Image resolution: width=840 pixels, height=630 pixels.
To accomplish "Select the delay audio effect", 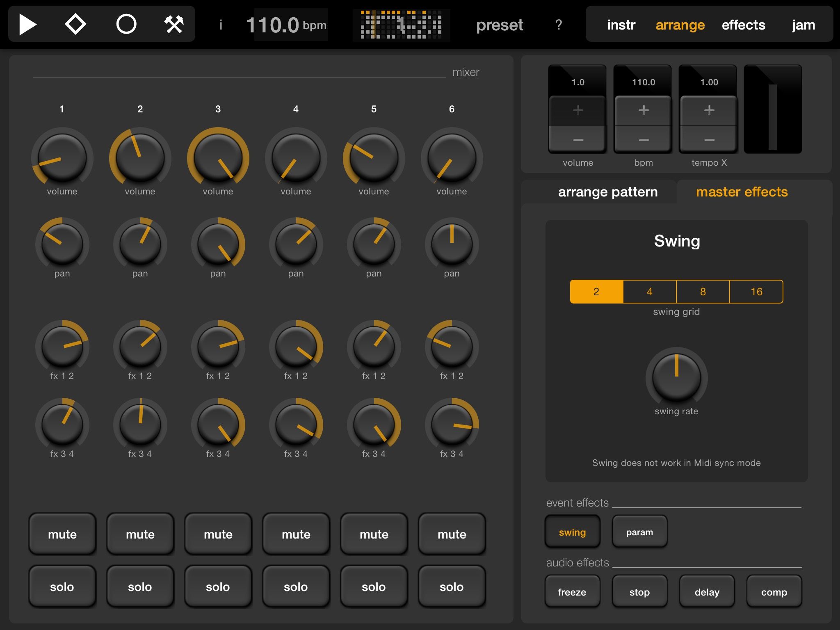I will [707, 592].
